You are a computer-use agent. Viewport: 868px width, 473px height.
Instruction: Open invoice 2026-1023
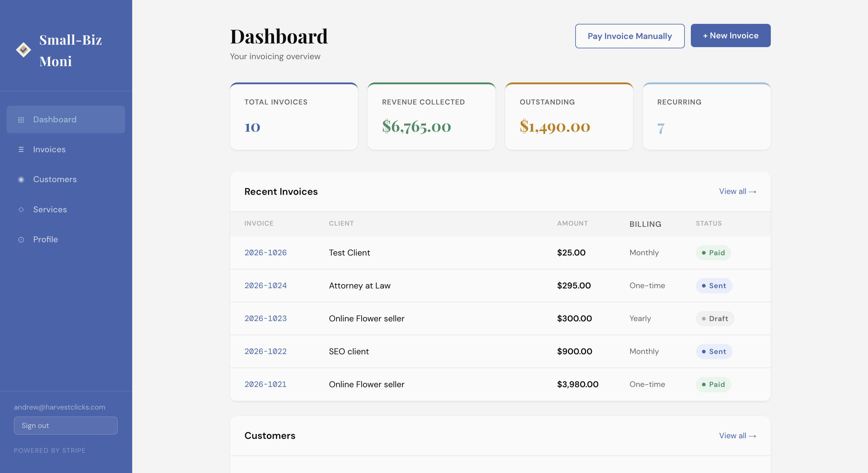[x=266, y=318]
